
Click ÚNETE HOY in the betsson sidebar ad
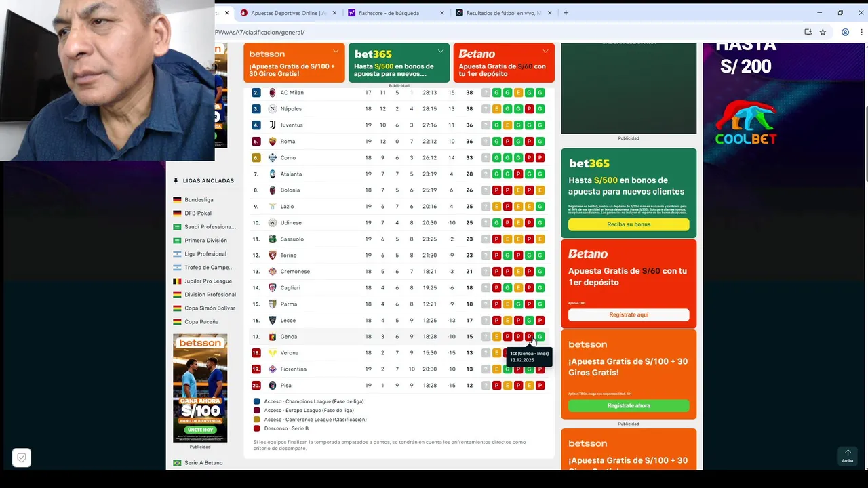pyautogui.click(x=200, y=430)
